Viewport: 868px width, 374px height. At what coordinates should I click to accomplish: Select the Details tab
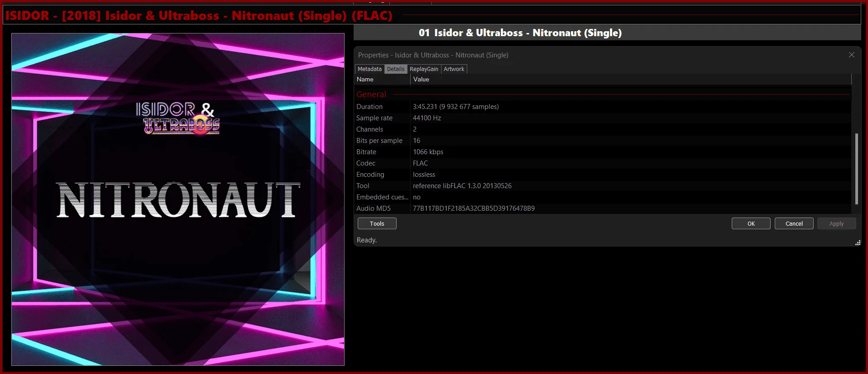pyautogui.click(x=396, y=69)
